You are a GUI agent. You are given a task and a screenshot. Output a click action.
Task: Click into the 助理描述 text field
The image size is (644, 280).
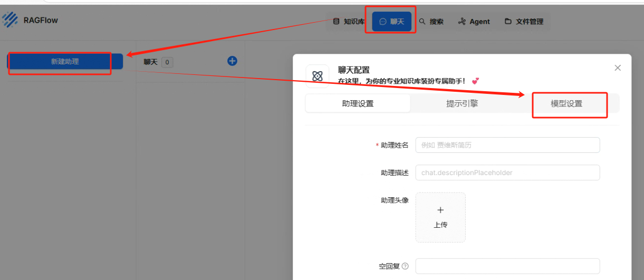click(507, 172)
